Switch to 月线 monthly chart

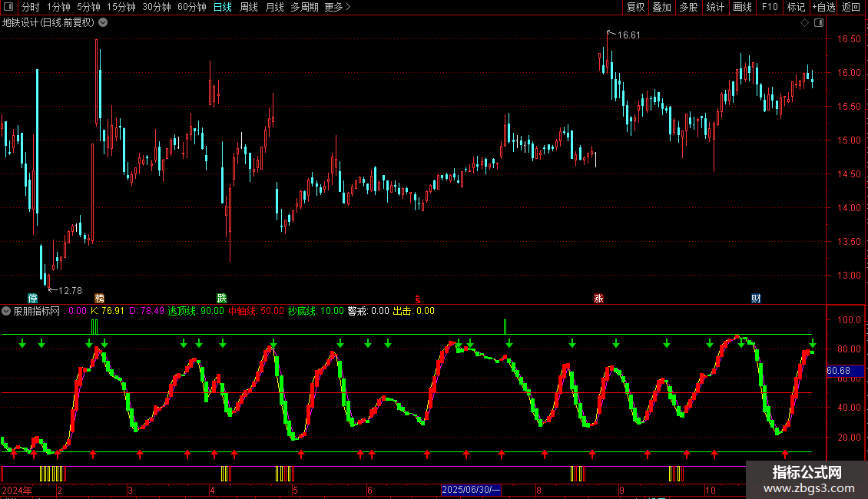point(274,7)
